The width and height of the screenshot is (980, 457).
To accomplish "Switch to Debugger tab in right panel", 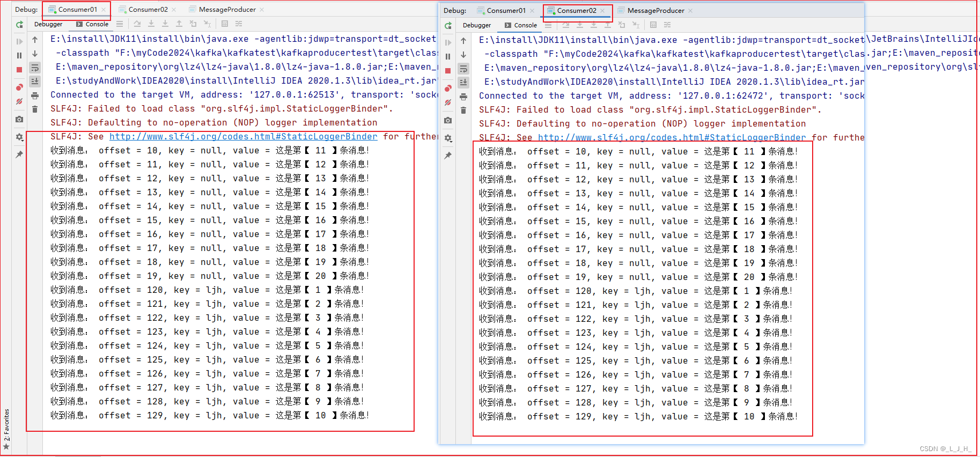I will (477, 25).
